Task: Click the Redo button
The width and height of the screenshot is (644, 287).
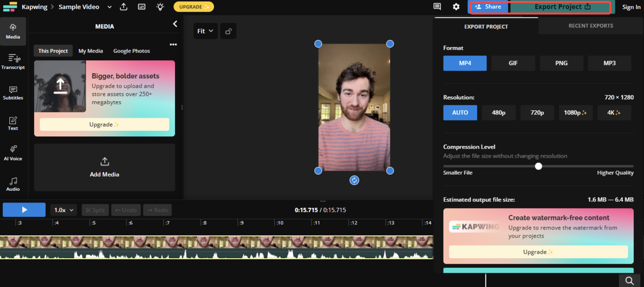Action: 157,210
